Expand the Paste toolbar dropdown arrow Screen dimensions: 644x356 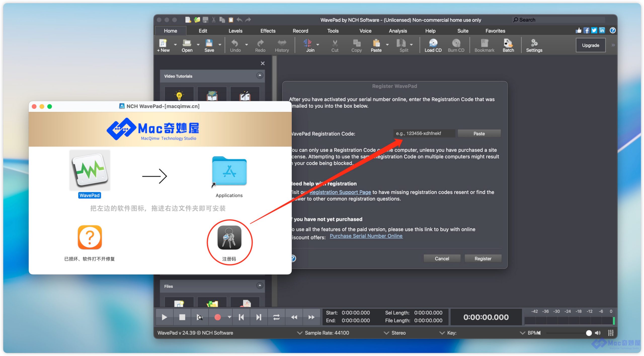387,45
